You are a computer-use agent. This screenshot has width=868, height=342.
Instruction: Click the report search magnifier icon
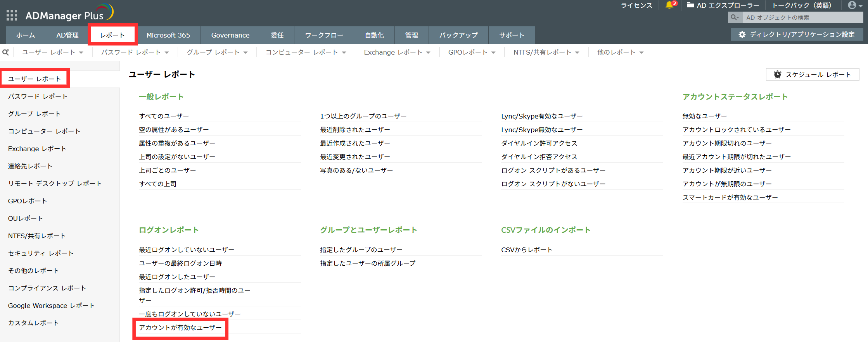pyautogui.click(x=5, y=52)
